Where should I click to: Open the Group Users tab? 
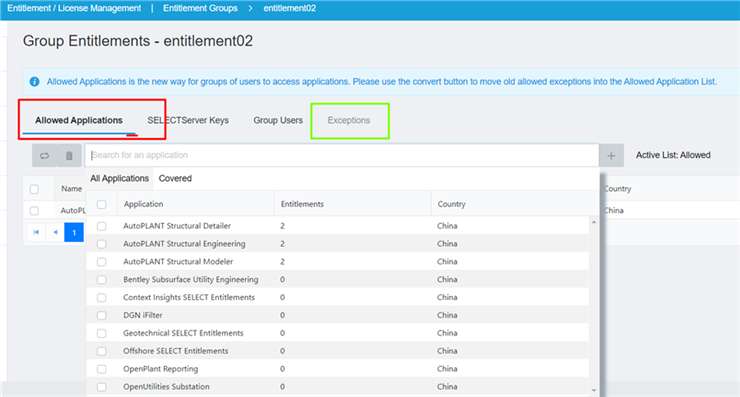(278, 120)
